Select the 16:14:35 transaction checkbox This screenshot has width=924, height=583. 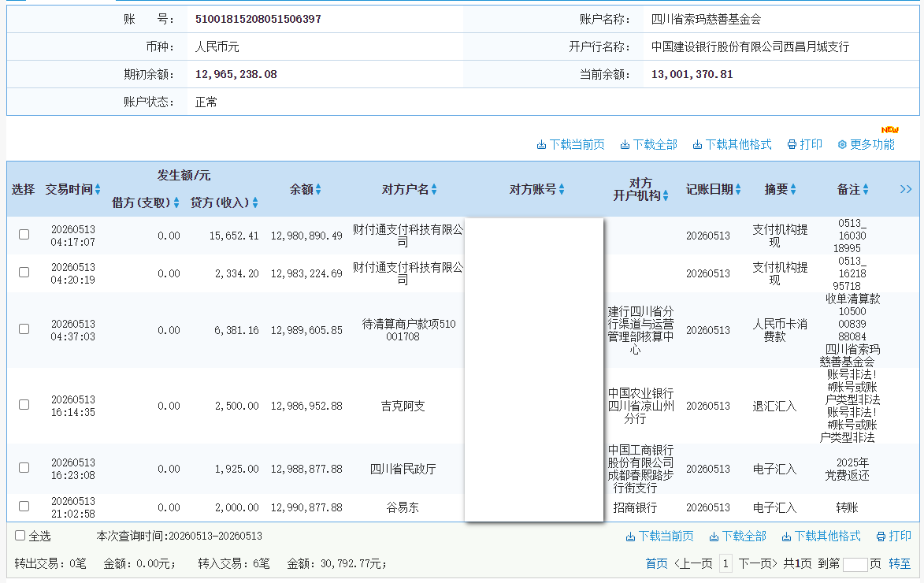click(x=24, y=405)
